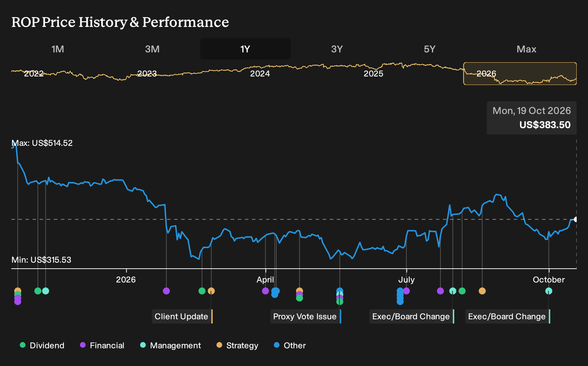588x366 pixels.
Task: Click orange Strategy dot above Client Update label
Action: [x=211, y=291]
